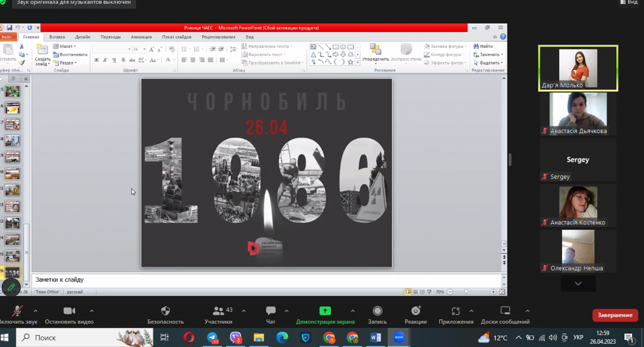Click the green share screen icon
Image resolution: width=644 pixels, height=347 pixels.
tap(325, 311)
